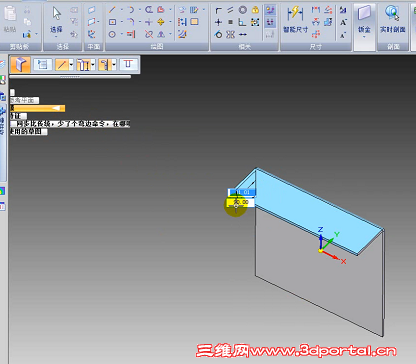Click the Coincident Plane icon in 平面 group
Screen dimensions: 416x364
pos(92,10)
